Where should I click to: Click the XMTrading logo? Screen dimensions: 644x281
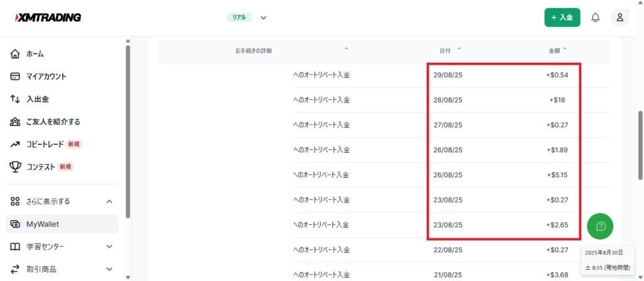pos(48,18)
